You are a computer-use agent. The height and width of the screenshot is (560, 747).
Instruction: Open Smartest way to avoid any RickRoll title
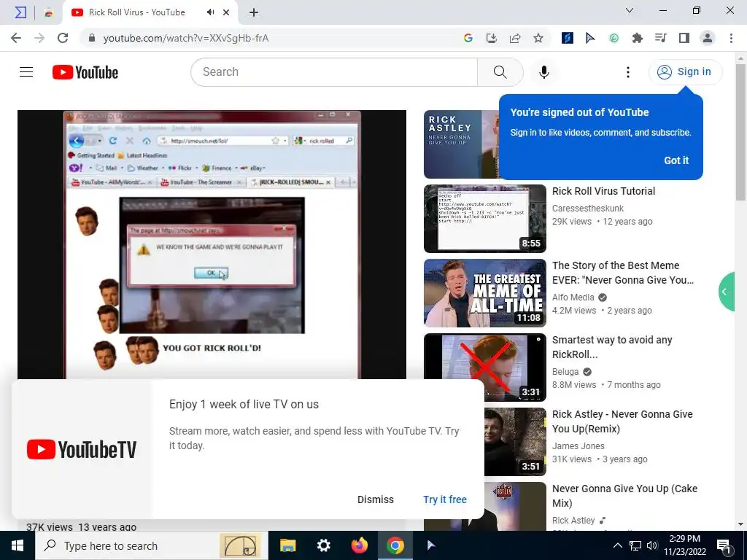[x=612, y=346]
